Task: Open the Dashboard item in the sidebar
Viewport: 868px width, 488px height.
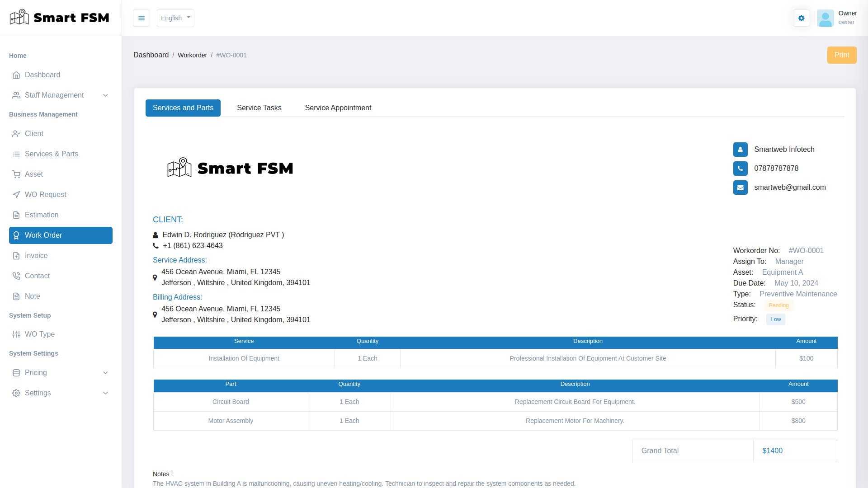Action: point(42,75)
